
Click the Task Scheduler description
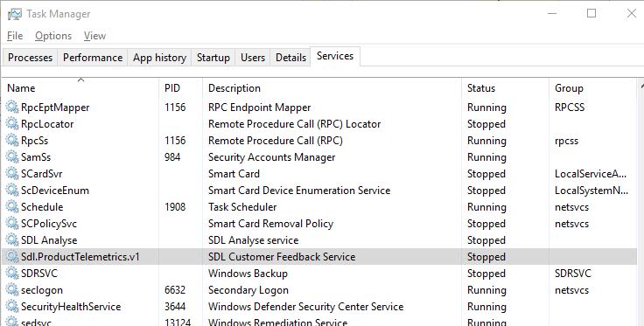[x=242, y=206]
